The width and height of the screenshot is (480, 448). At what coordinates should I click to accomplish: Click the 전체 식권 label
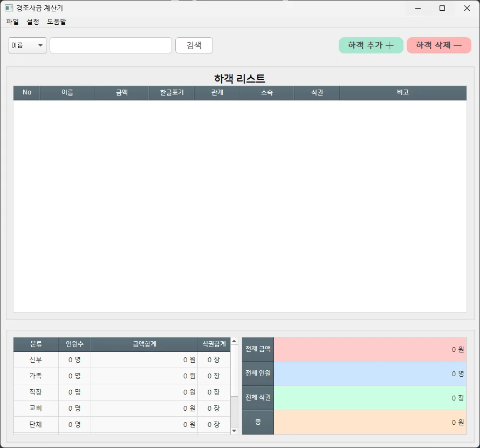(x=258, y=398)
